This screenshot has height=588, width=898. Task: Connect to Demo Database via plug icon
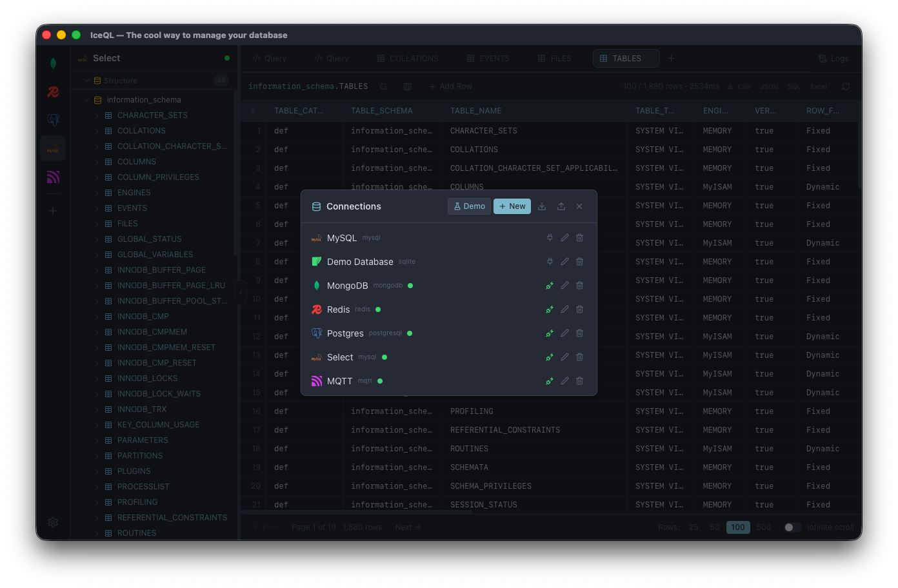tap(550, 262)
